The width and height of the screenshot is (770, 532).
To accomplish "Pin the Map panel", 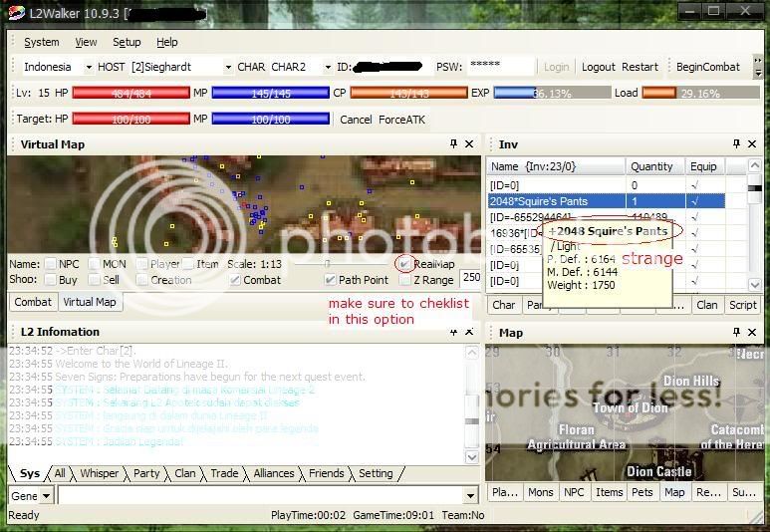I will coord(736,333).
